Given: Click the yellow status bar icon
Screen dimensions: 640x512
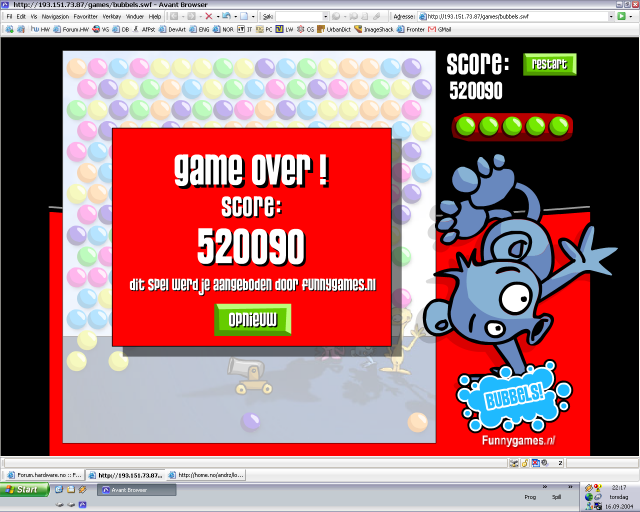Looking at the screenshot, I should (525, 463).
